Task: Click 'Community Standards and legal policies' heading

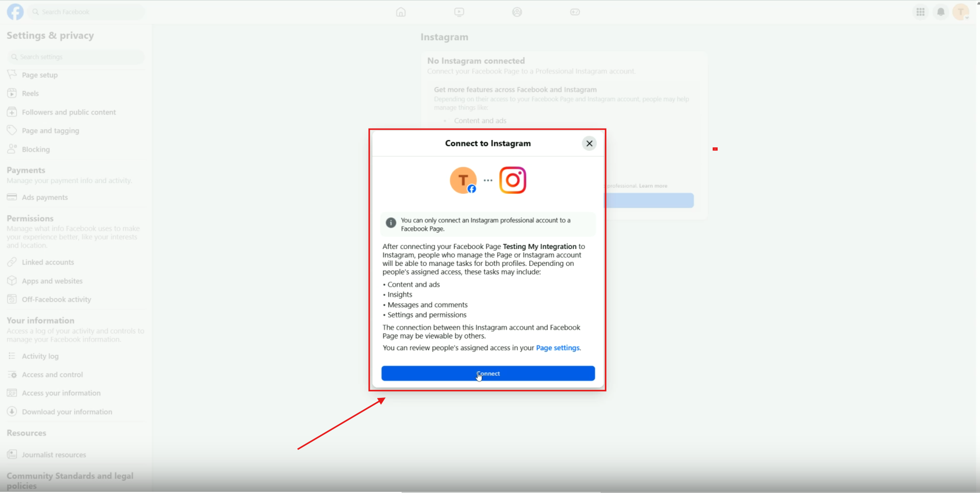Action: click(x=70, y=481)
